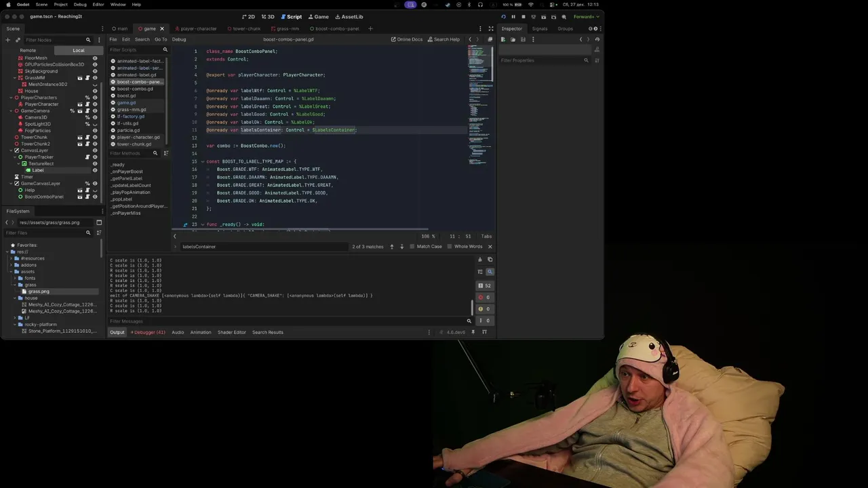Collapse the PlayerCharacters node
The width and height of the screenshot is (868, 488).
(11, 98)
